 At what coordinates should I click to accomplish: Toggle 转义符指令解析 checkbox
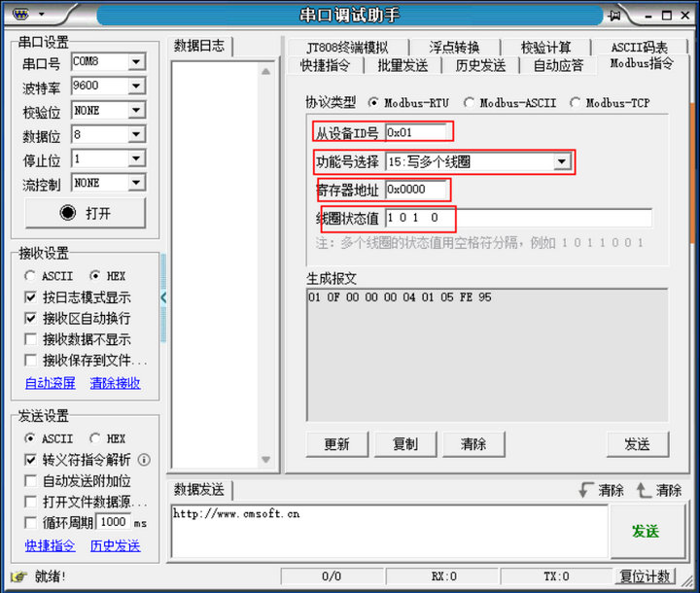click(30, 460)
